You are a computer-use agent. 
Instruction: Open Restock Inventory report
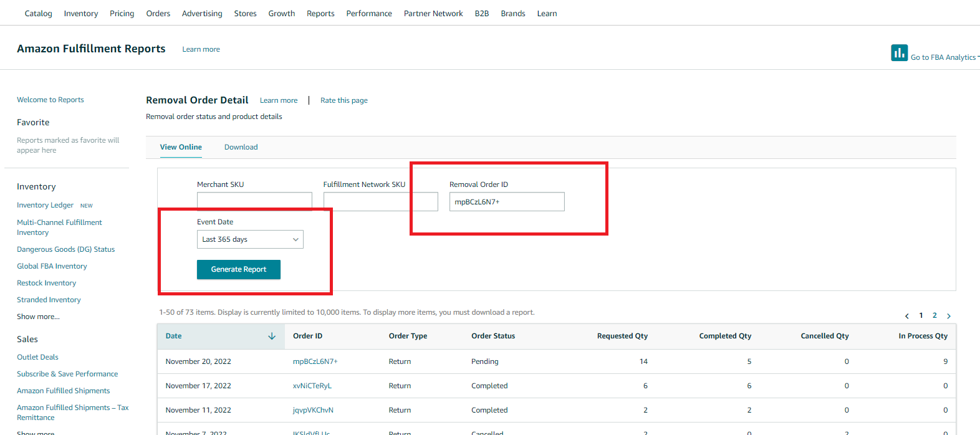[47, 283]
